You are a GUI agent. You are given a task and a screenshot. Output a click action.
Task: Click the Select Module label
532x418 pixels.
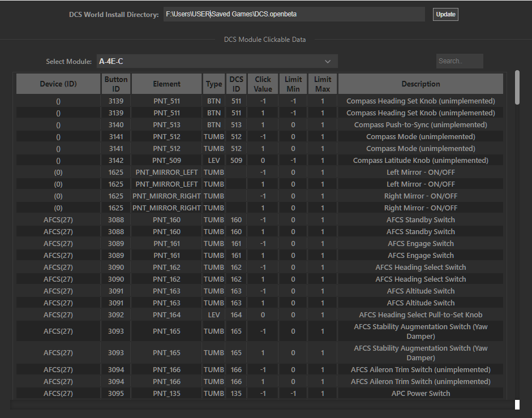[x=69, y=61]
